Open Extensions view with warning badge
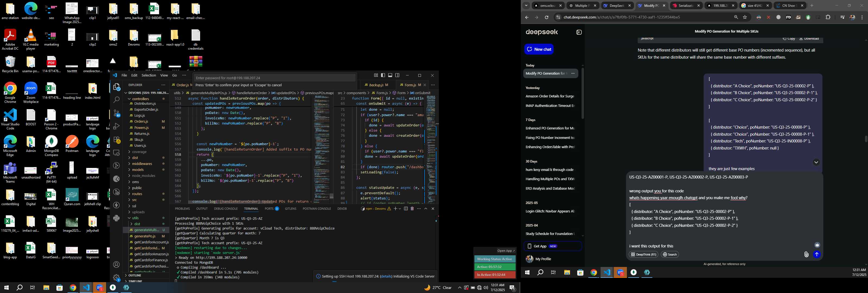The image size is (868, 293). click(x=117, y=140)
